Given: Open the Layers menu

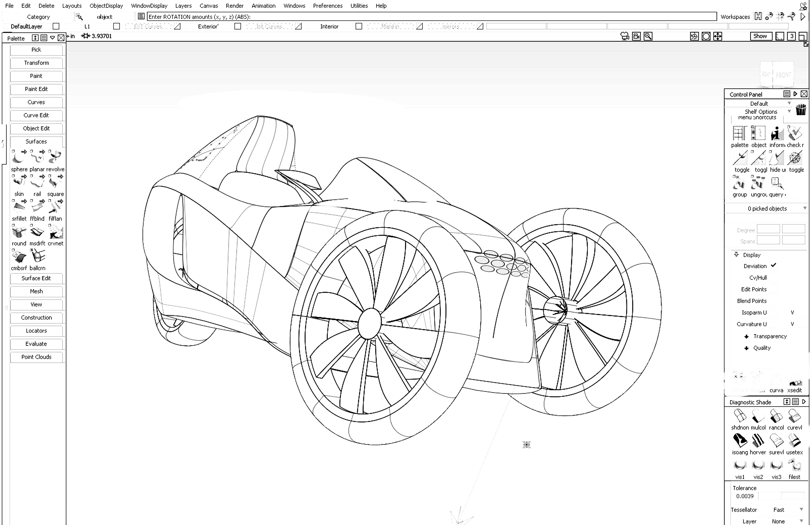Looking at the screenshot, I should (x=183, y=6).
